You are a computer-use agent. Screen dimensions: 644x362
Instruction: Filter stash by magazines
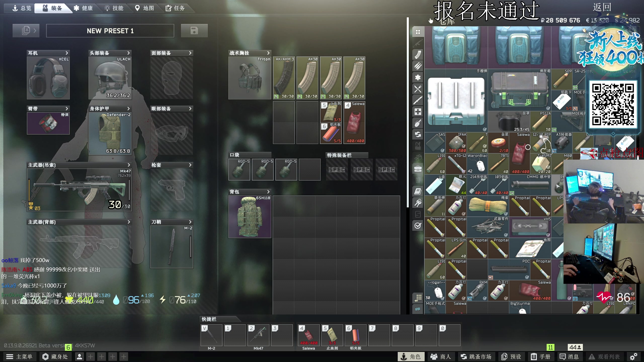tap(418, 55)
